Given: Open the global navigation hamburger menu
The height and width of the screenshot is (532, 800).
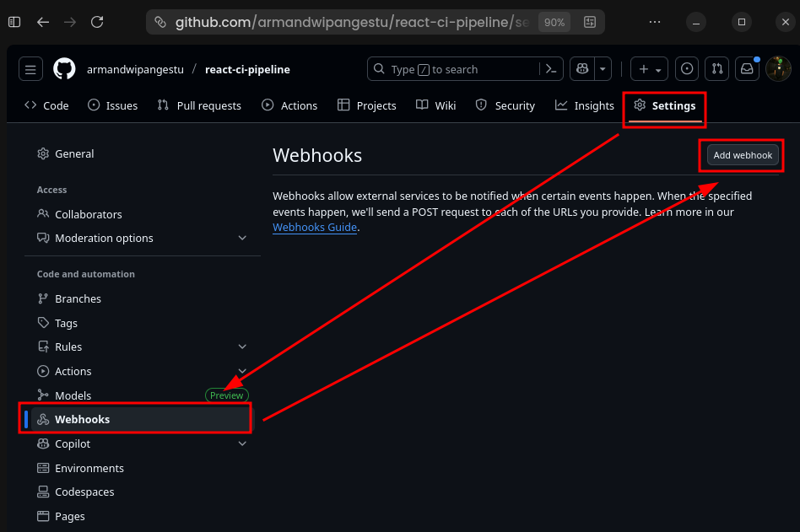Looking at the screenshot, I should pyautogui.click(x=30, y=68).
